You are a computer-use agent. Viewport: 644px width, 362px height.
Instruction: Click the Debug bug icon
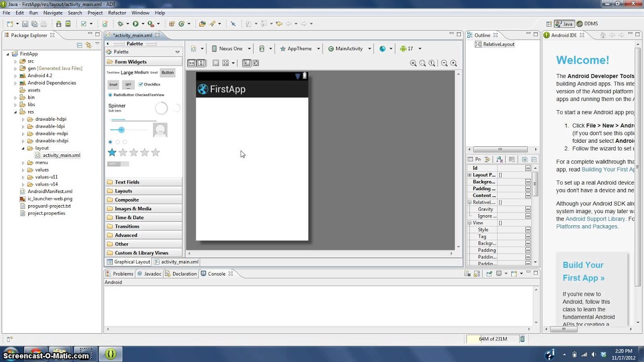(120, 24)
